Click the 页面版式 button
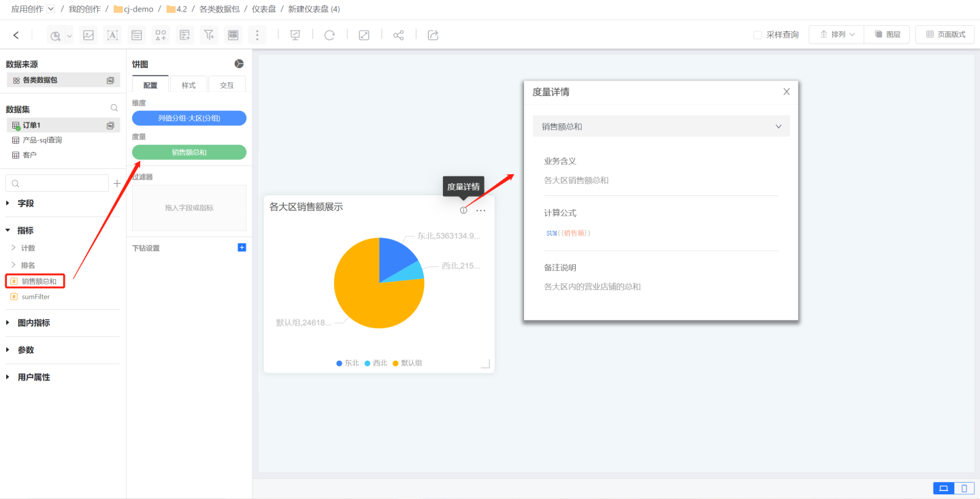Viewport: 980px width, 499px height. pyautogui.click(x=945, y=35)
